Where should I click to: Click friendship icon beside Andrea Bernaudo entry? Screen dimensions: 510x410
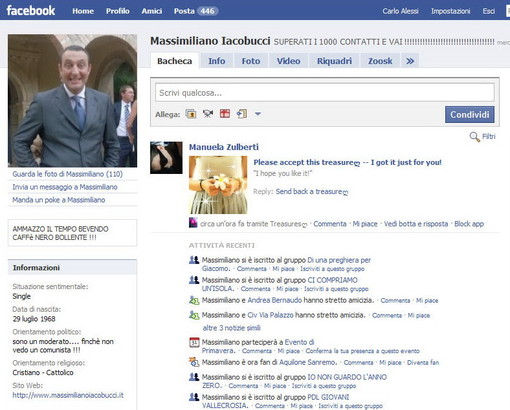pyautogui.click(x=194, y=300)
